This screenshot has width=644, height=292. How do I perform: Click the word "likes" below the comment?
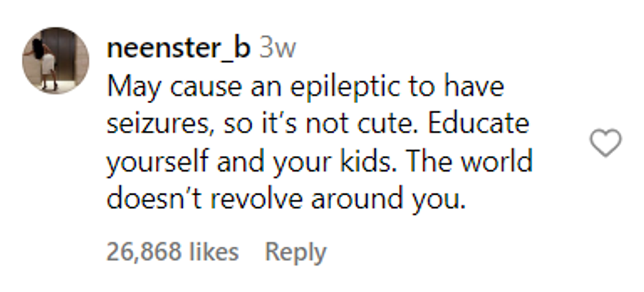(214, 252)
